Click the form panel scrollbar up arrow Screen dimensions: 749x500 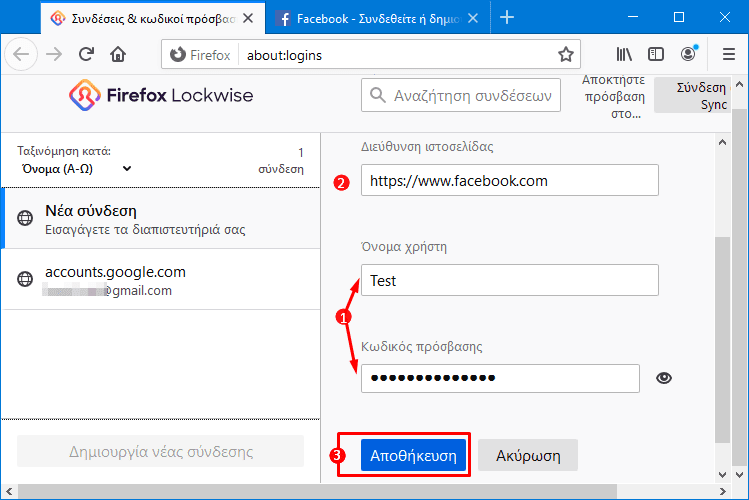coord(722,142)
